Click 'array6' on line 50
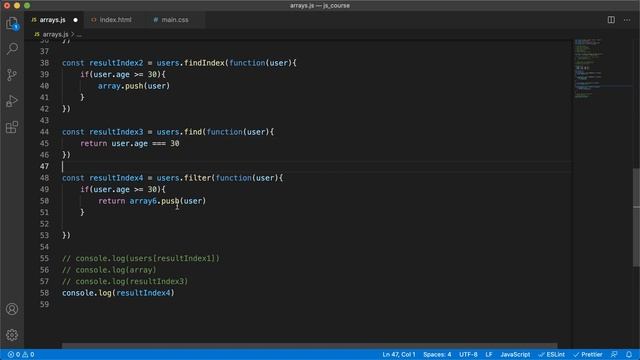This screenshot has height=360, width=640. (x=143, y=201)
